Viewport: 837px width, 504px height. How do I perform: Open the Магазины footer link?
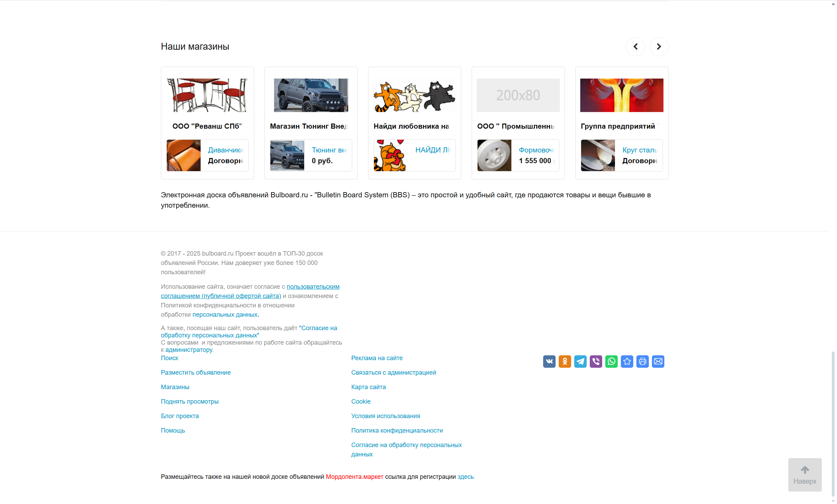175,387
